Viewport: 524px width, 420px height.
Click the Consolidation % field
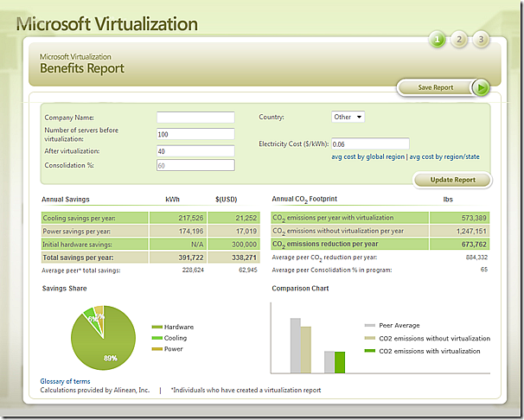tap(195, 165)
